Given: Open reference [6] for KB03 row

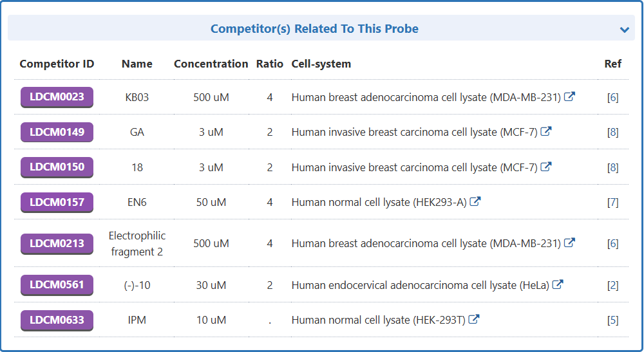Looking at the screenshot, I should pos(612,98).
